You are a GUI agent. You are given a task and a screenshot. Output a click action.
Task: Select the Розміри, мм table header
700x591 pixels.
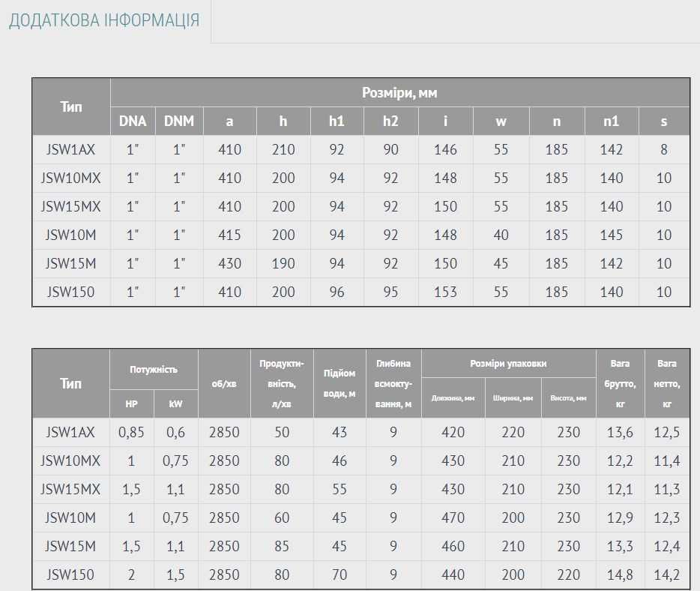(x=399, y=93)
